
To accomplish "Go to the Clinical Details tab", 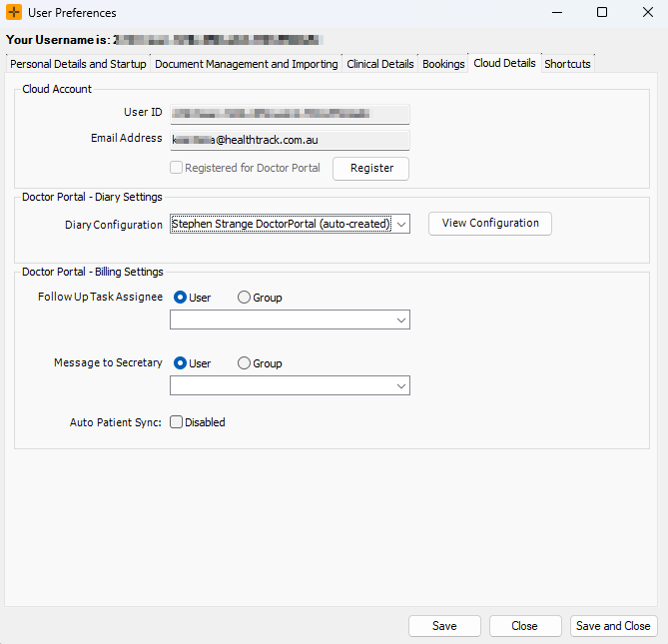I will (x=380, y=64).
